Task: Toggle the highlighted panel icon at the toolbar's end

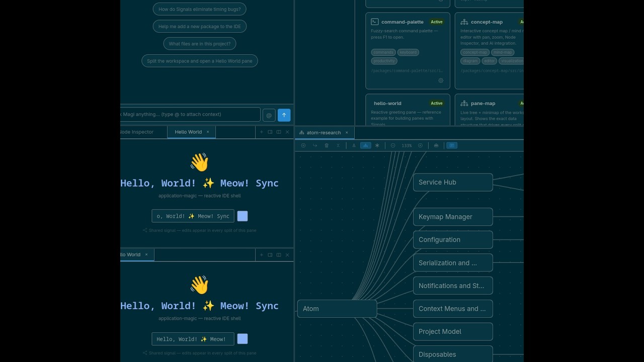Action: tap(452, 145)
